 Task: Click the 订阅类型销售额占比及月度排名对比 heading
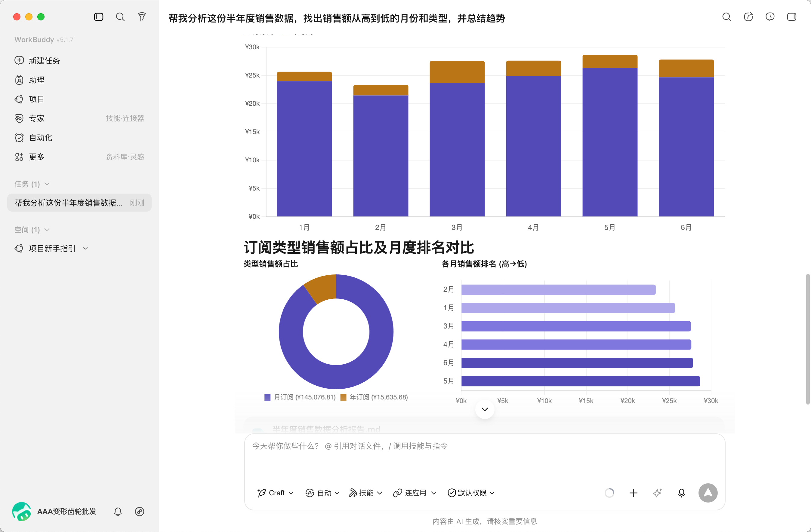click(x=358, y=247)
